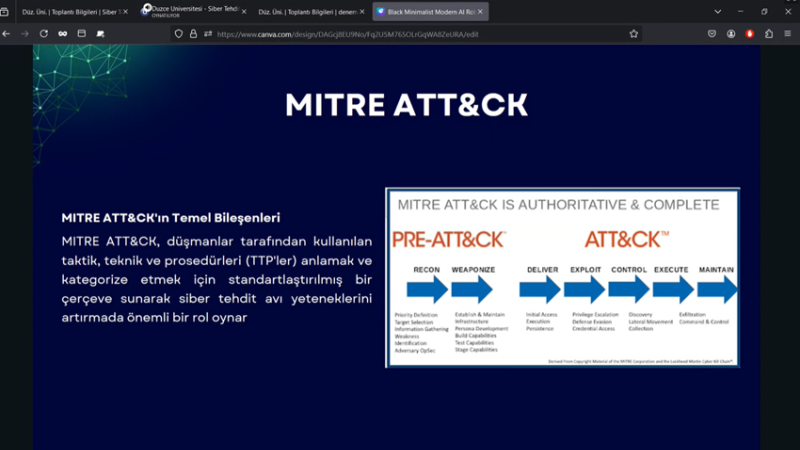Reload the current Canva page
The width and height of the screenshot is (800, 450).
[x=44, y=34]
